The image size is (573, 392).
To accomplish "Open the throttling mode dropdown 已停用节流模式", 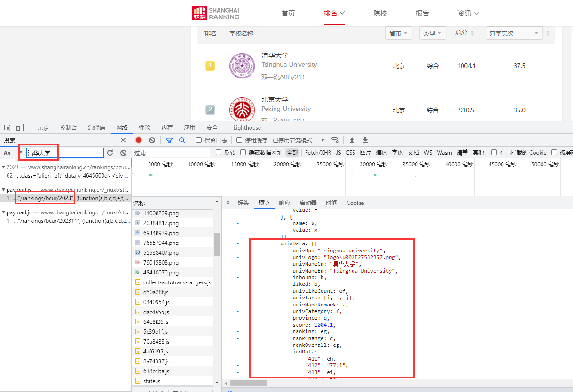I will click(x=299, y=140).
